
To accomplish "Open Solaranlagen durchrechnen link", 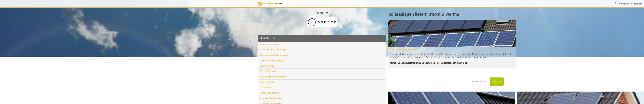I will point(273,77).
